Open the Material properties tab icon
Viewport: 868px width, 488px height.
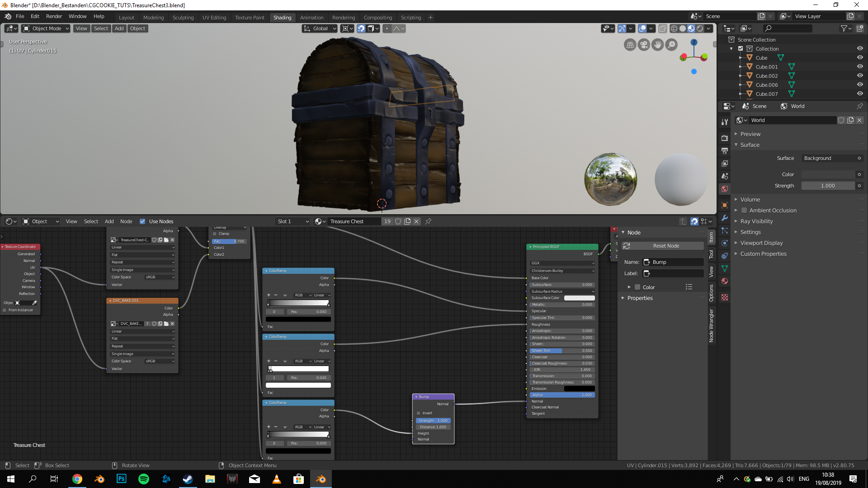(x=725, y=281)
